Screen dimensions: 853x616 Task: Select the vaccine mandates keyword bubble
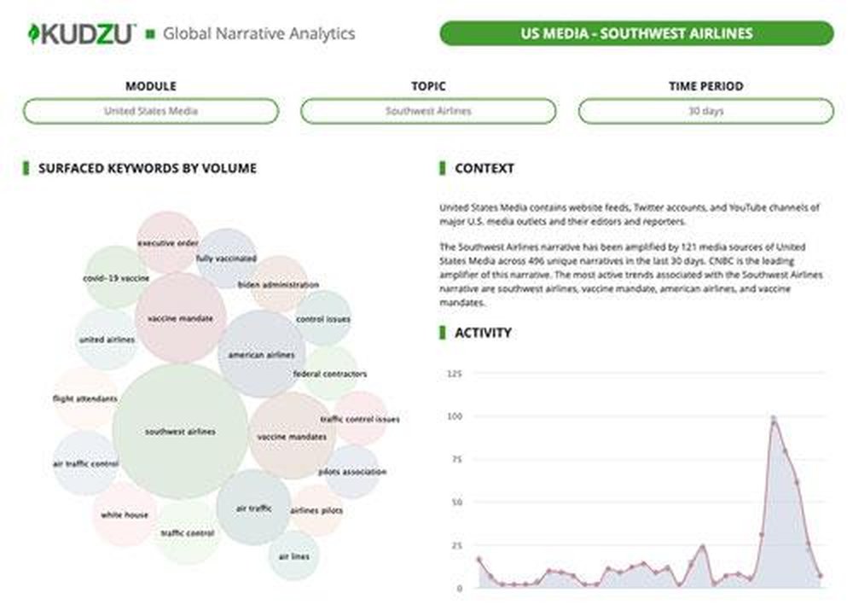pos(292,436)
